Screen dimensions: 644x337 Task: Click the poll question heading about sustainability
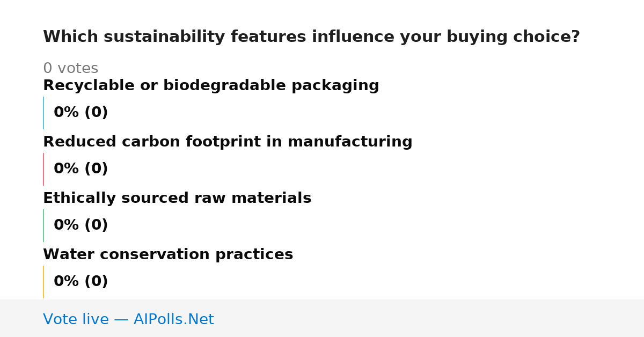pos(311,37)
